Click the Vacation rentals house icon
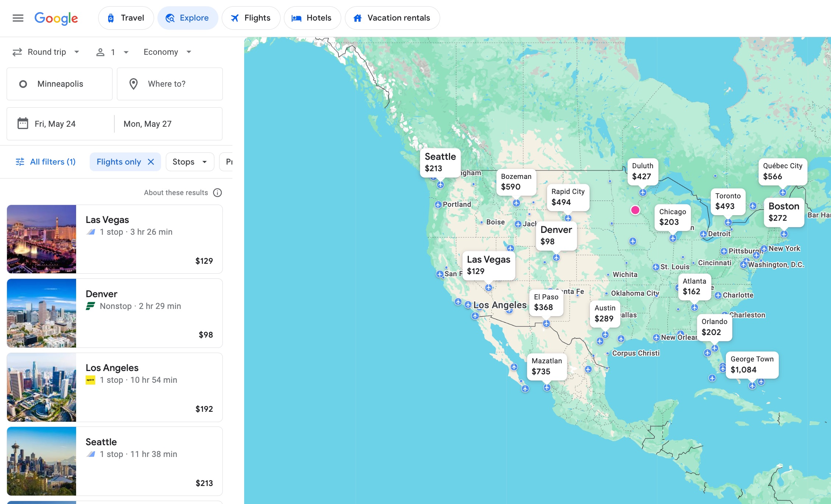Image resolution: width=831 pixels, height=504 pixels. 357,18
